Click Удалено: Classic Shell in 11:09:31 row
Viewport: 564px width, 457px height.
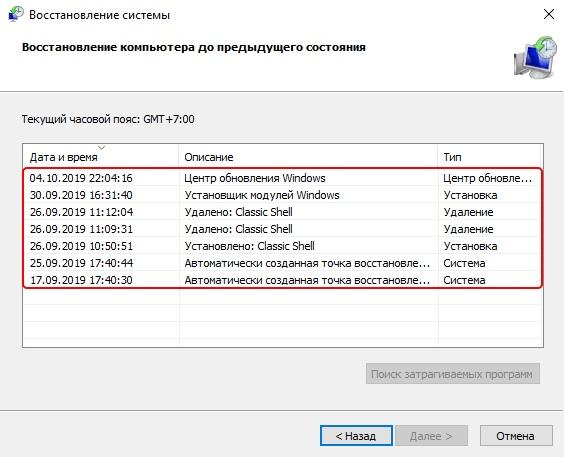[238, 229]
